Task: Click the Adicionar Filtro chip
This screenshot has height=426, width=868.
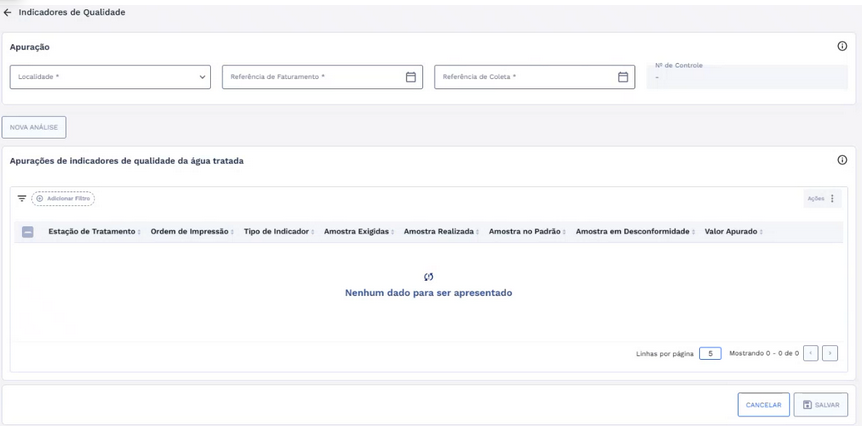Action: 63,199
